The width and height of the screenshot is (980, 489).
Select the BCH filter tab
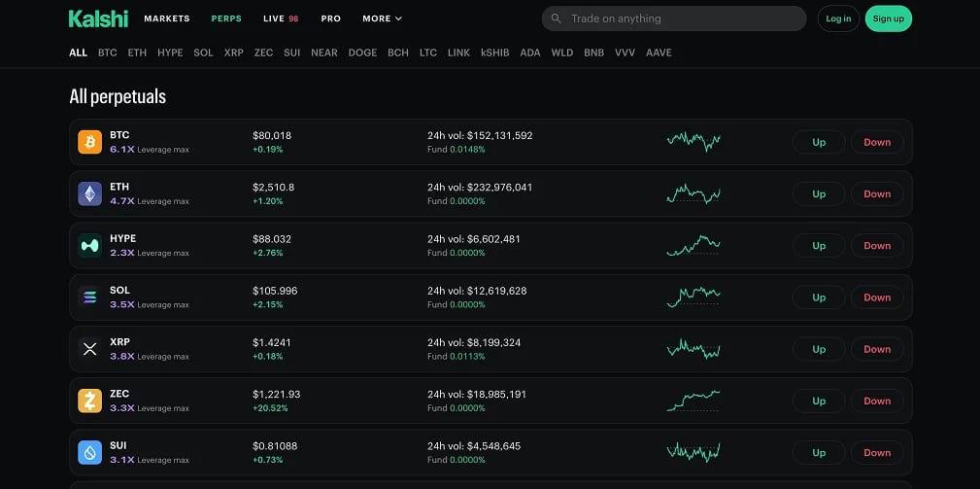398,52
